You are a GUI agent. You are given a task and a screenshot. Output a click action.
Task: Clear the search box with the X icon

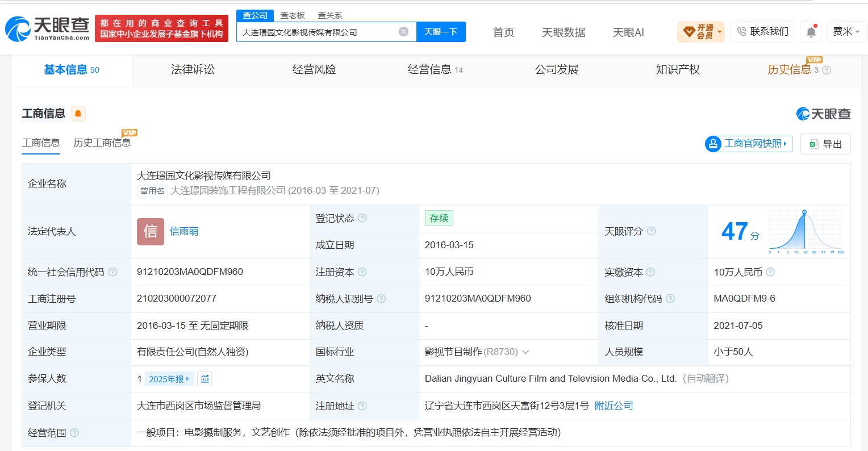coord(403,32)
